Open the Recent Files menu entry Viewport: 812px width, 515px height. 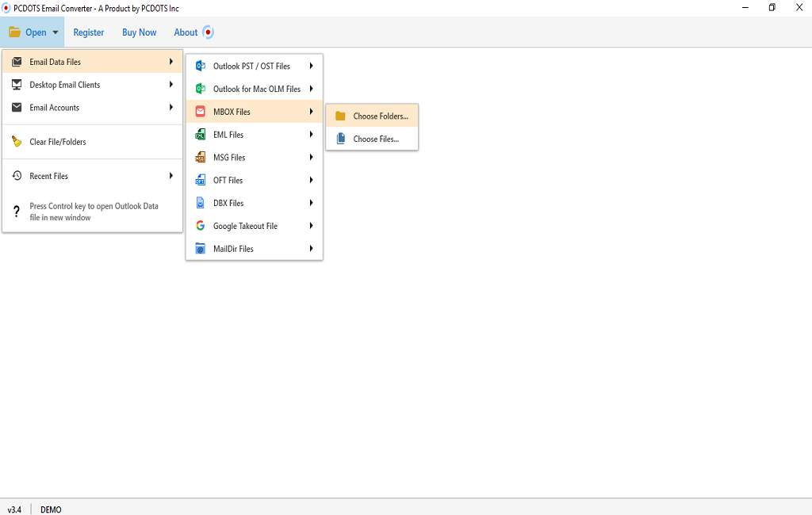pos(93,175)
